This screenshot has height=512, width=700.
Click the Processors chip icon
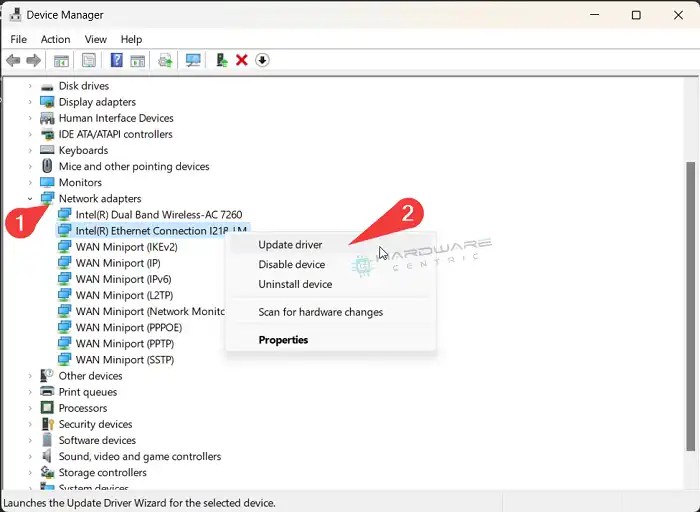pyautogui.click(x=47, y=408)
